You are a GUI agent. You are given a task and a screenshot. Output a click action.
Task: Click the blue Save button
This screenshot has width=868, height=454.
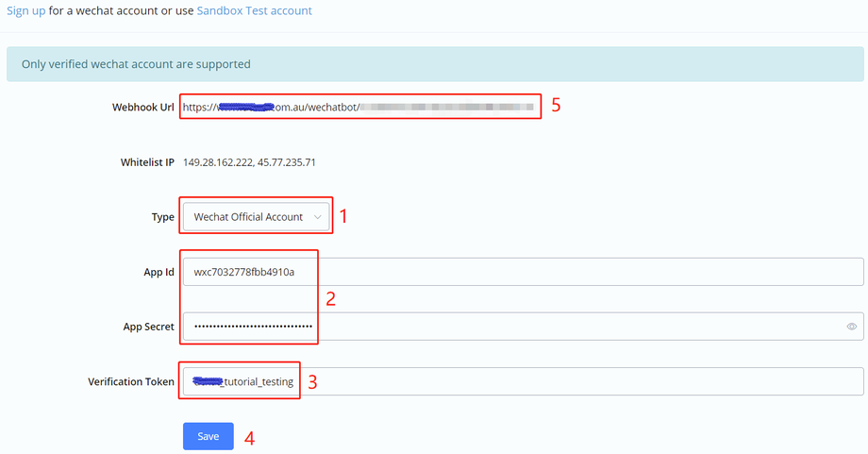(x=209, y=436)
